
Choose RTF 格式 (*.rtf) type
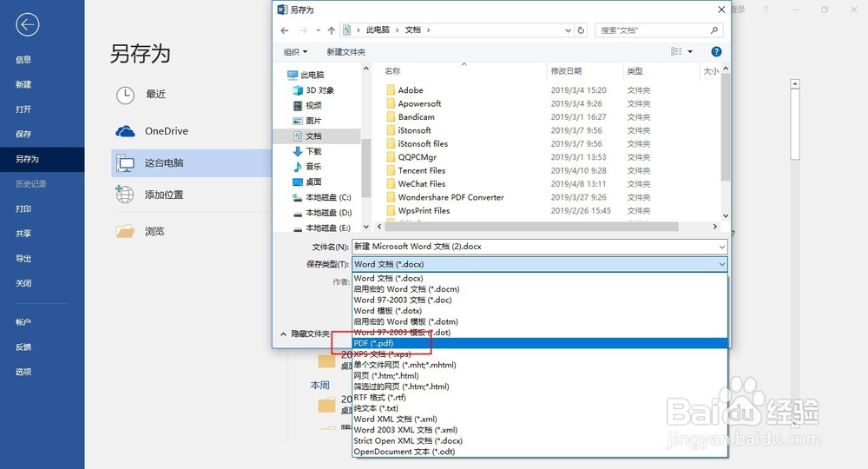540,398
